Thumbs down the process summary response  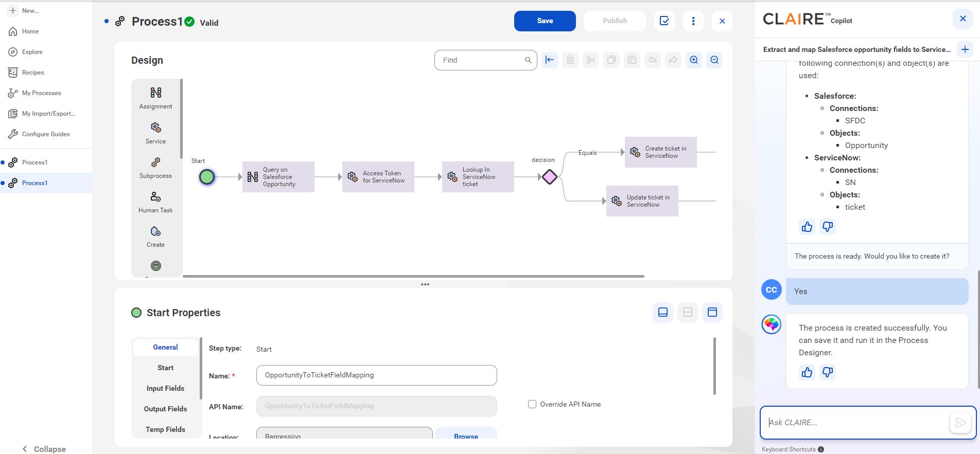(x=828, y=227)
